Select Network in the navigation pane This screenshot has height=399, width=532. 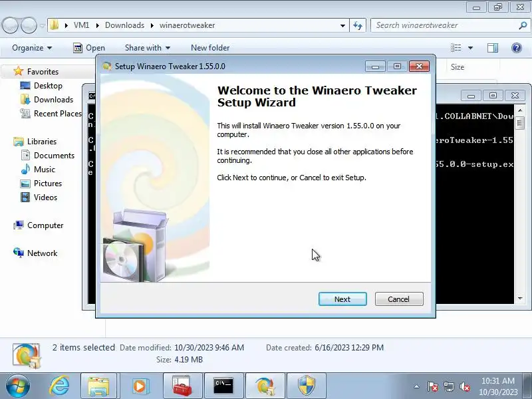tap(42, 253)
